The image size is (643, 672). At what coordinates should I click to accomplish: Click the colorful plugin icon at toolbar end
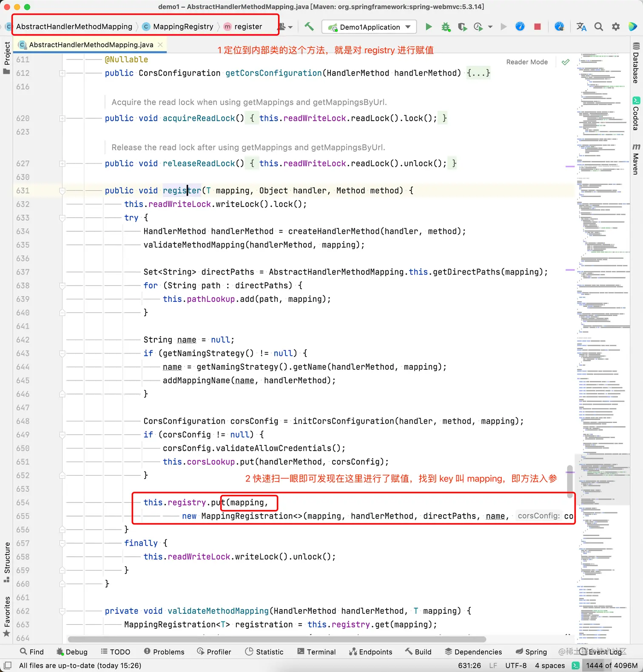[x=633, y=27]
